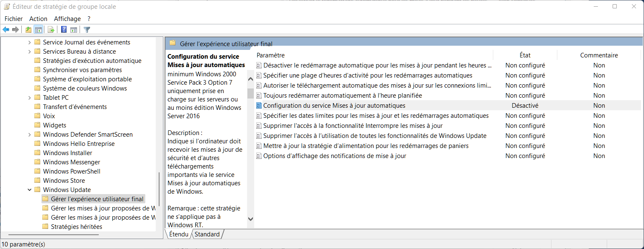Open the Fichier menu

point(13,18)
